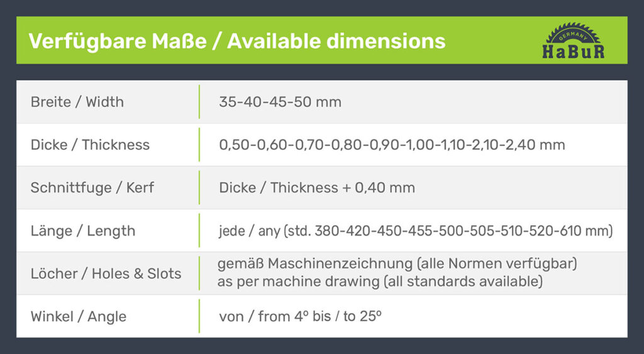This screenshot has height=354, width=644.
Task: Select the Schnittfuge / Kerf row label
Action: pos(92,187)
